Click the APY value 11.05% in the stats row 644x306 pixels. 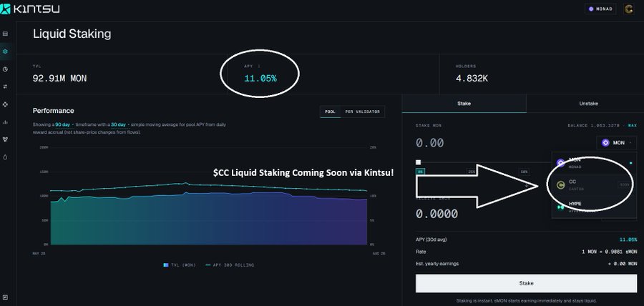point(260,79)
